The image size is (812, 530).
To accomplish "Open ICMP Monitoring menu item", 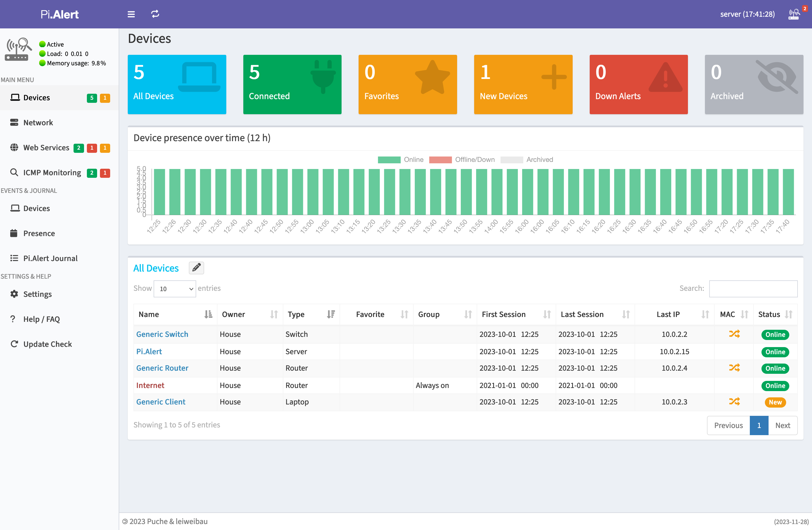I will pos(52,173).
